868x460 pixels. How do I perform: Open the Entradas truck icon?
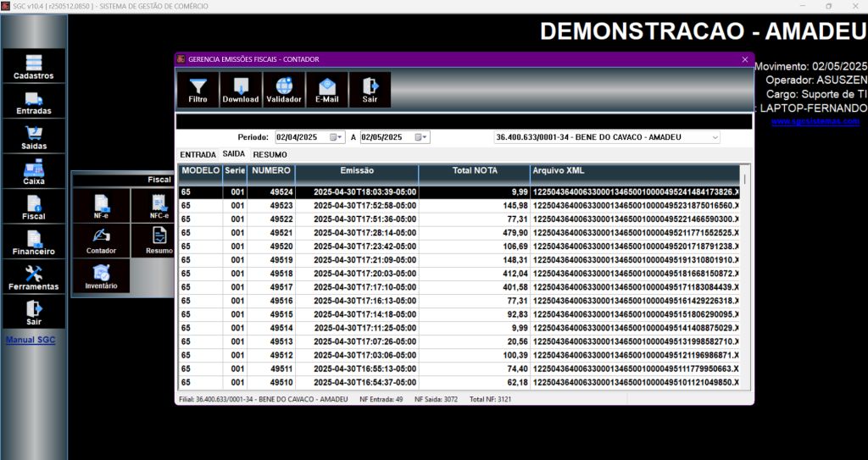[34, 102]
